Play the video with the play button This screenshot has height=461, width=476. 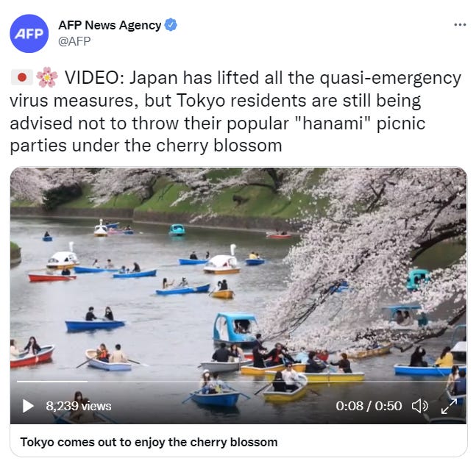pyautogui.click(x=28, y=406)
